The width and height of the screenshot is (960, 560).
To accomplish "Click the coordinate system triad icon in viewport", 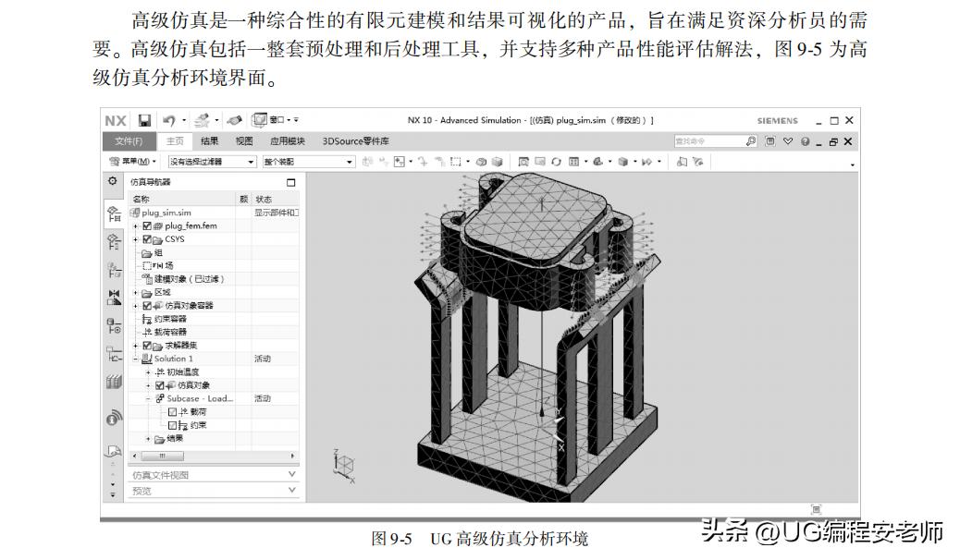I will [344, 466].
